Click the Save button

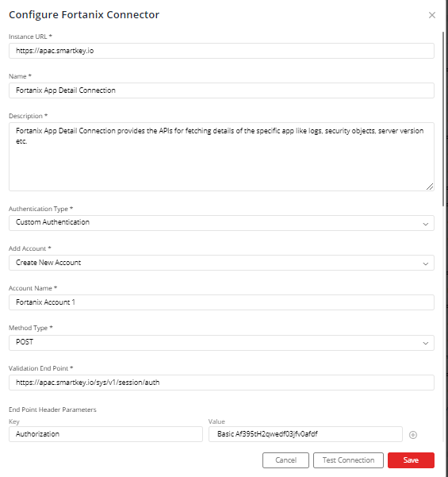pyautogui.click(x=411, y=460)
